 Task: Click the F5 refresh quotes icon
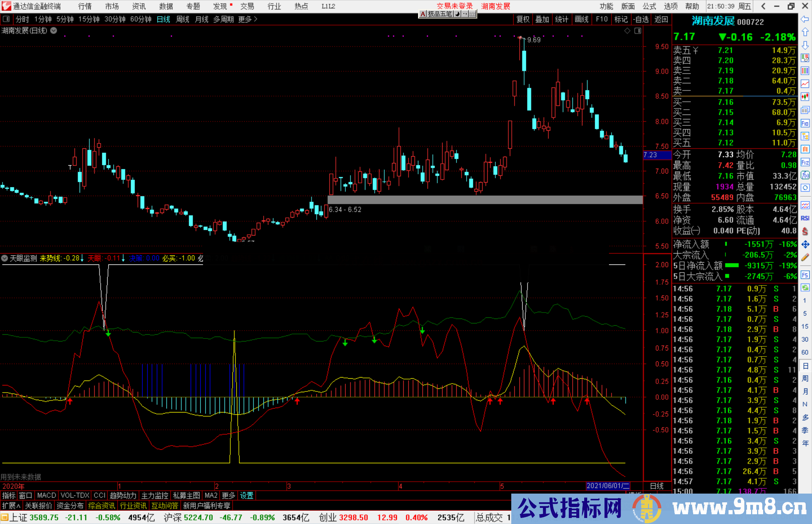[805, 275]
